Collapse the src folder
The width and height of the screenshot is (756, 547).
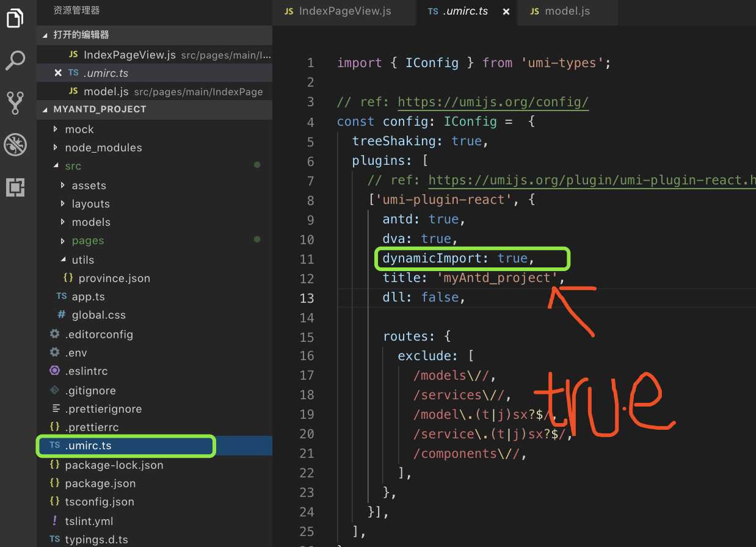[x=73, y=166]
